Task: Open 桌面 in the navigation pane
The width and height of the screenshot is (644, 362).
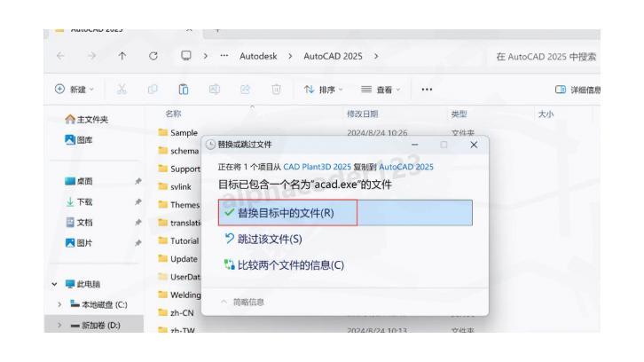Action: click(79, 181)
